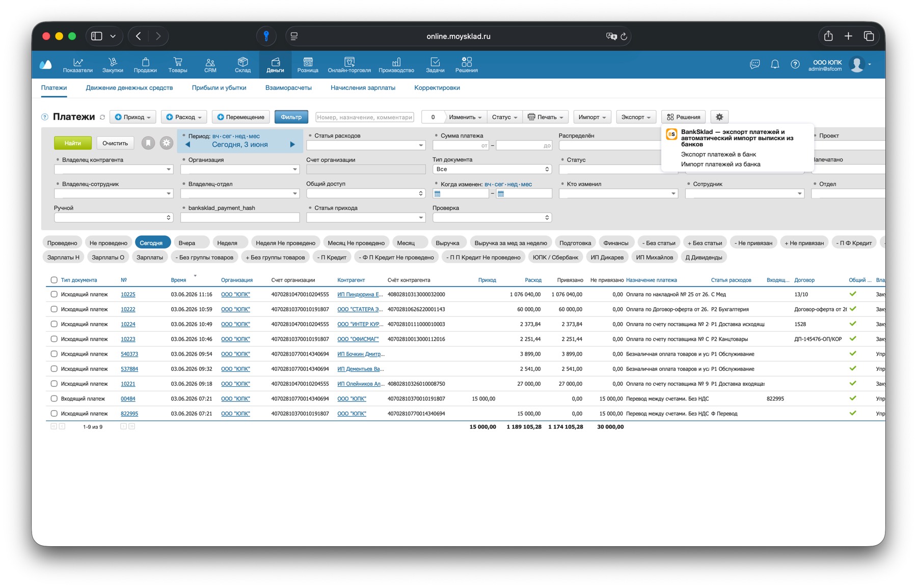917x588 pixels.
Task: Open the Статус toolbar dropdown
Action: pyautogui.click(x=504, y=117)
